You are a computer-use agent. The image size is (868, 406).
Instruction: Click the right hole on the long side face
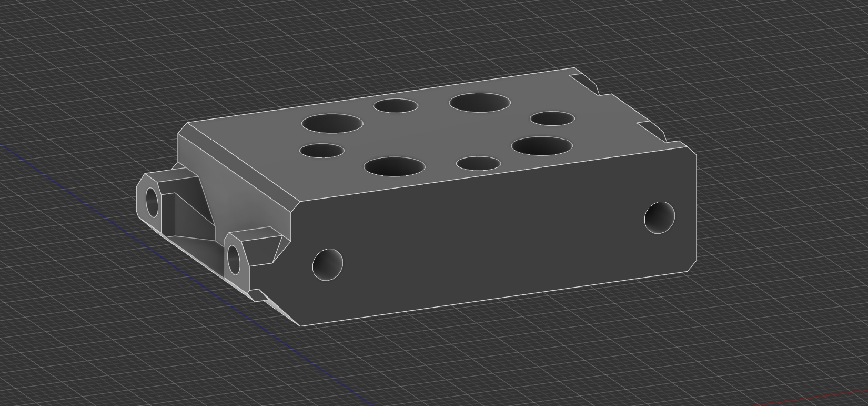(x=660, y=217)
